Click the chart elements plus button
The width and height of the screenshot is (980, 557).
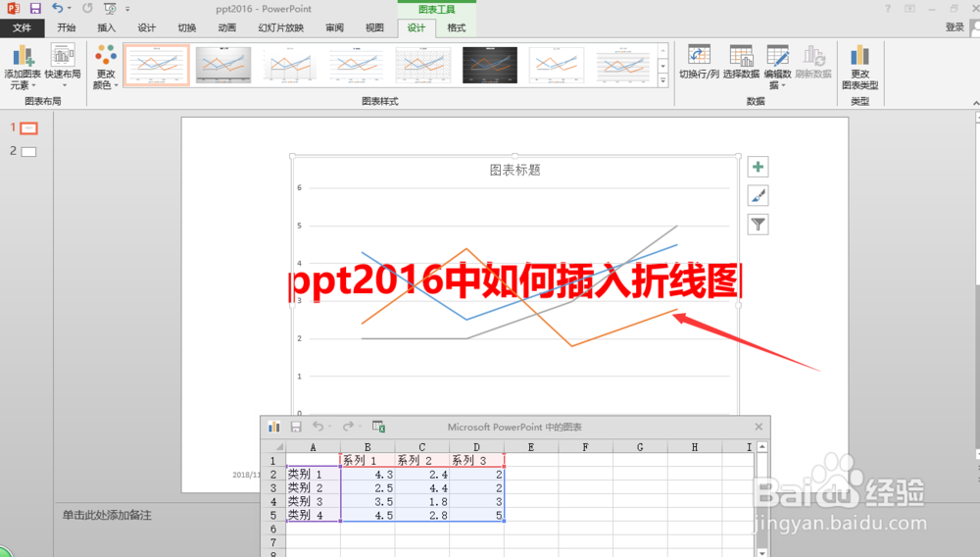[758, 167]
